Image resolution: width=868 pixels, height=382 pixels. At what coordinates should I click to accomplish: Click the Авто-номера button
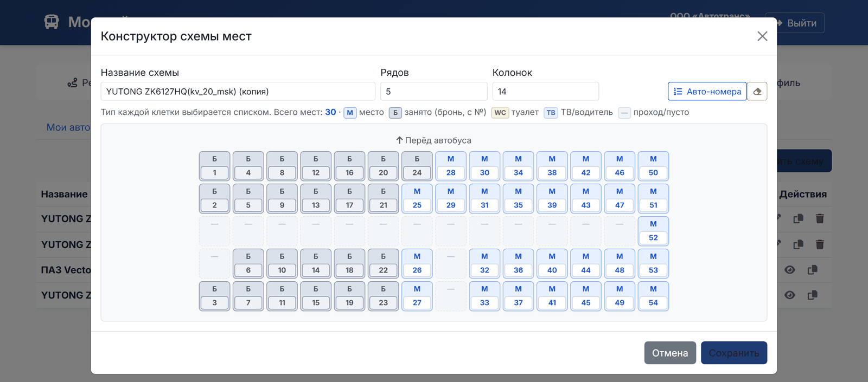coord(707,92)
